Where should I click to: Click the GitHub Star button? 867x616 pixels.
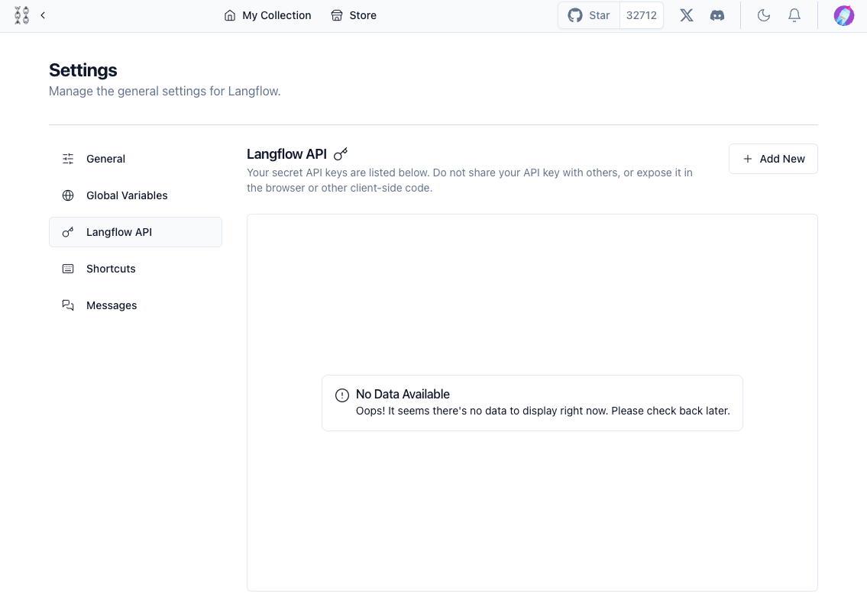(589, 15)
